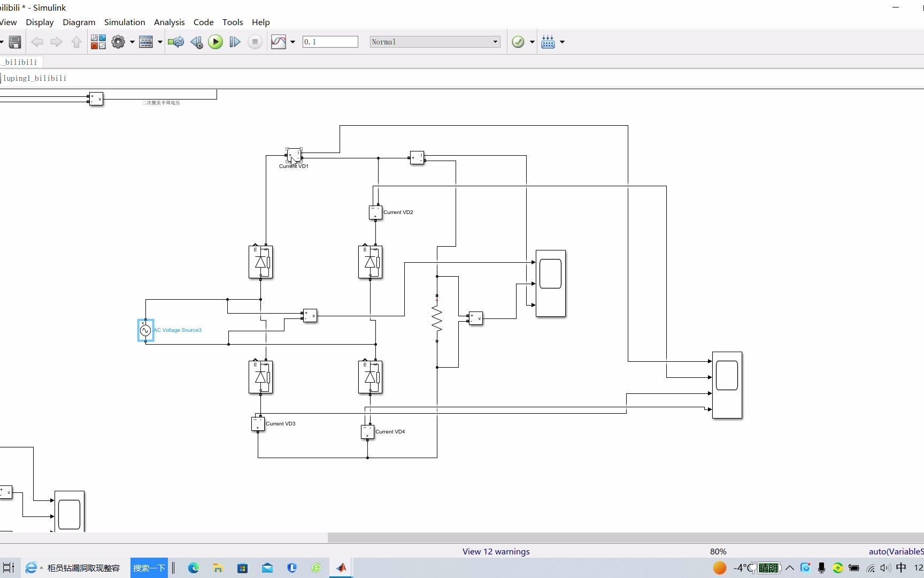Select the AC Voltage Source3 block

(x=145, y=330)
